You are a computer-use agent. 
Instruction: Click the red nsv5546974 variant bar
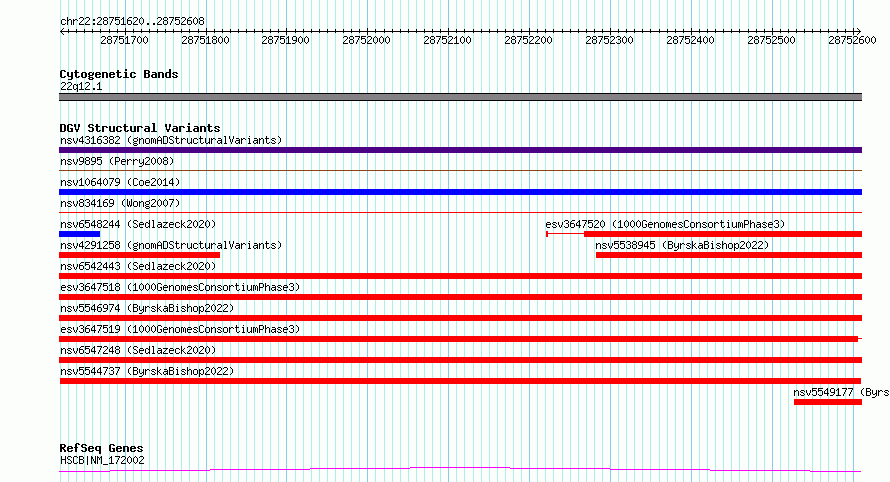pyautogui.click(x=460, y=318)
